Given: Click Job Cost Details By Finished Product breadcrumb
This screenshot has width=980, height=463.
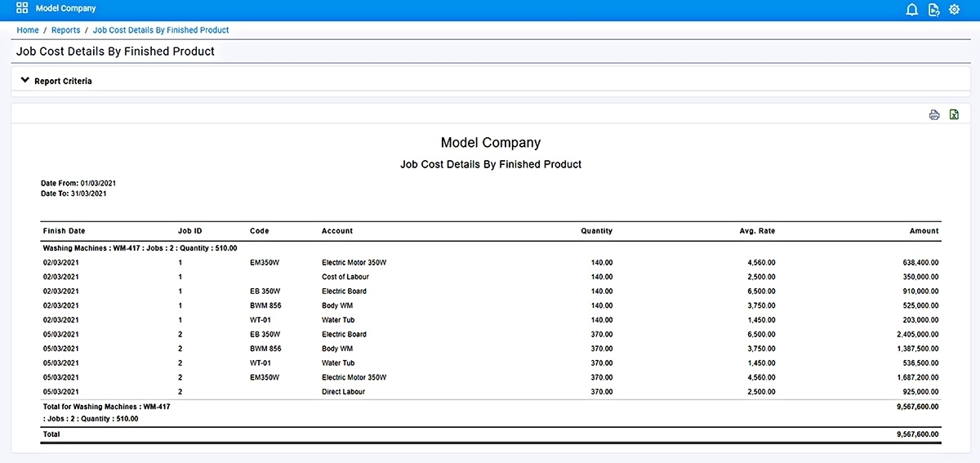Looking at the screenshot, I should click(161, 30).
